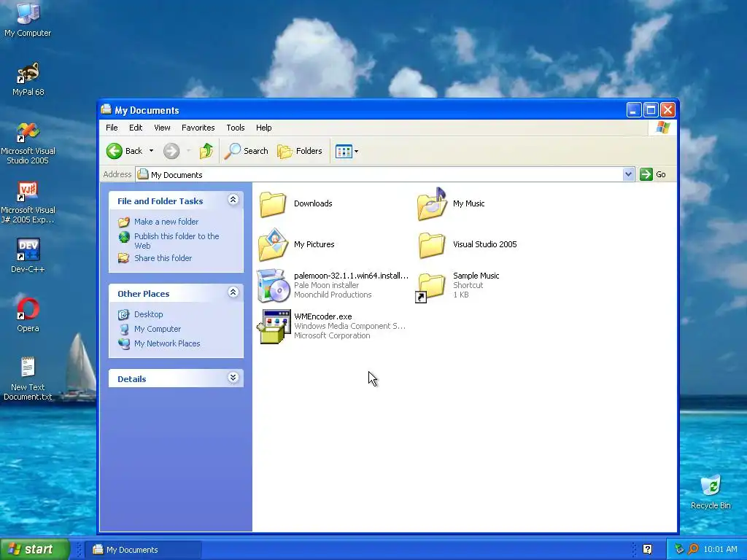The height and width of the screenshot is (560, 747).
Task: Click the Windows logo throbber
Action: click(x=662, y=128)
